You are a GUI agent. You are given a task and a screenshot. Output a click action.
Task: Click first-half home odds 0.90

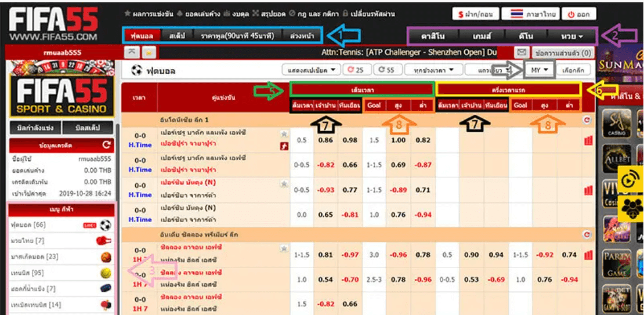472,255
